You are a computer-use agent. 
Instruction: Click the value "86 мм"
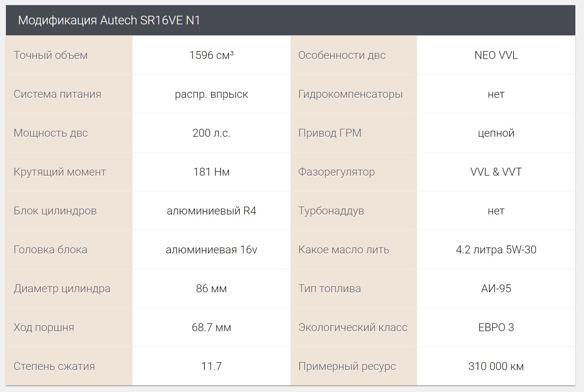(x=211, y=288)
